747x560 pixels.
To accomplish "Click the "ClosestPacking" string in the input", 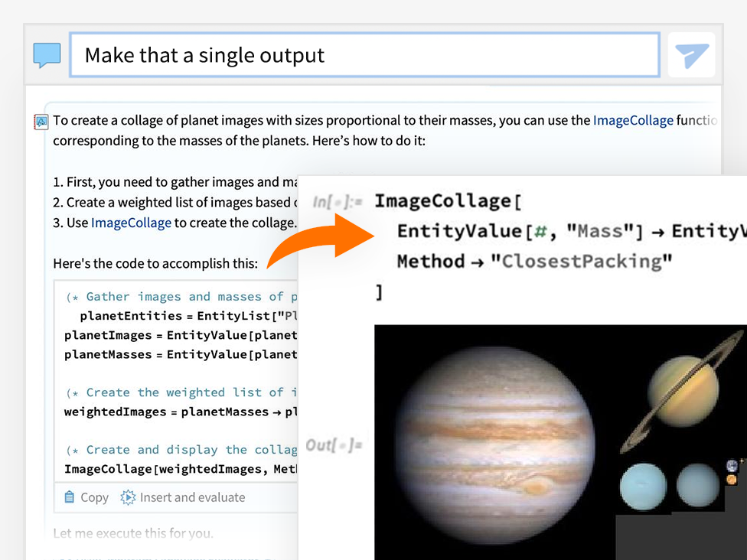I will click(581, 261).
